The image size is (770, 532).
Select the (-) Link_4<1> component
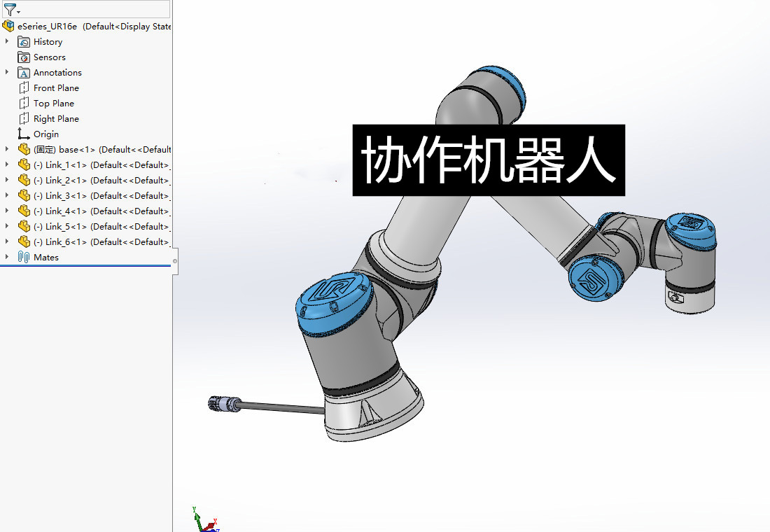[x=102, y=211]
